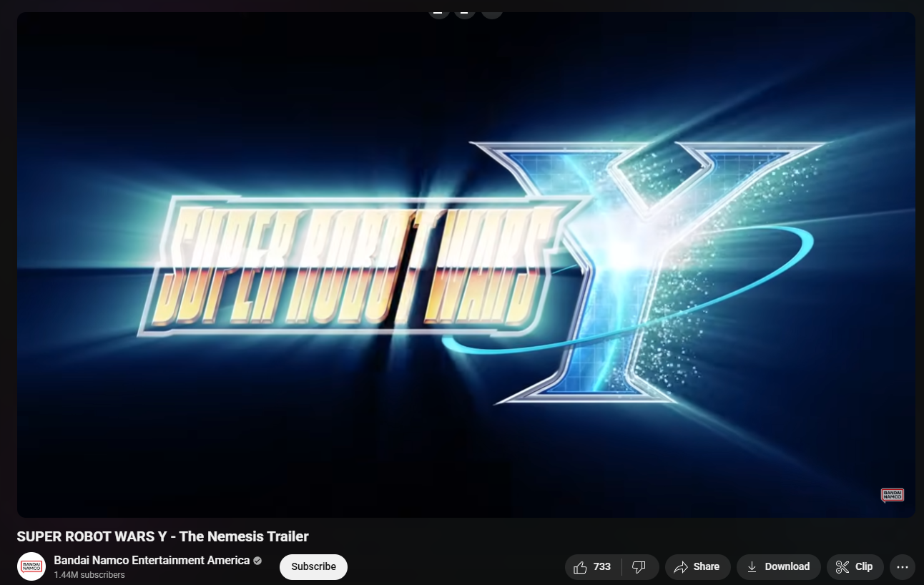
Task: Share the Super Robot Wars Y trailer
Action: [698, 567]
